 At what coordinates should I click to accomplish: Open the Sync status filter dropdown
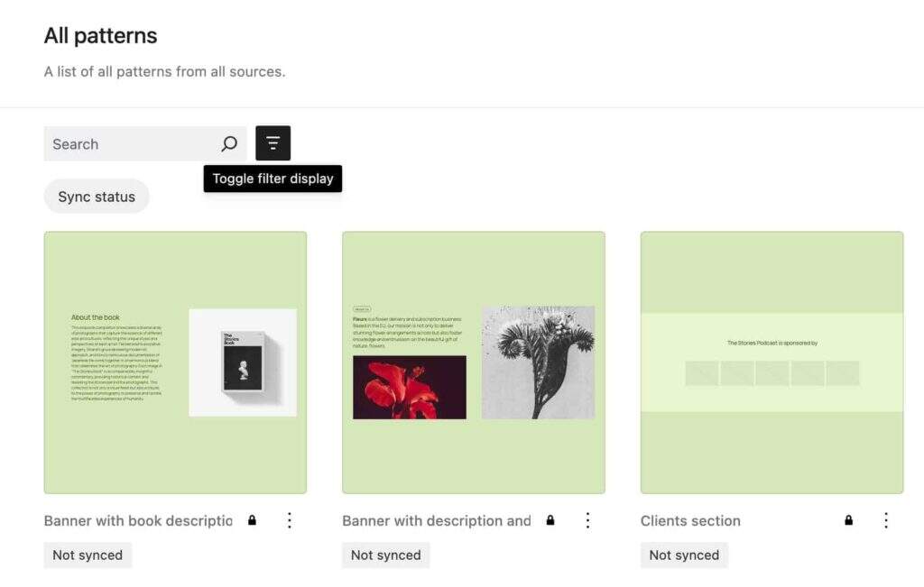pyautogui.click(x=97, y=197)
